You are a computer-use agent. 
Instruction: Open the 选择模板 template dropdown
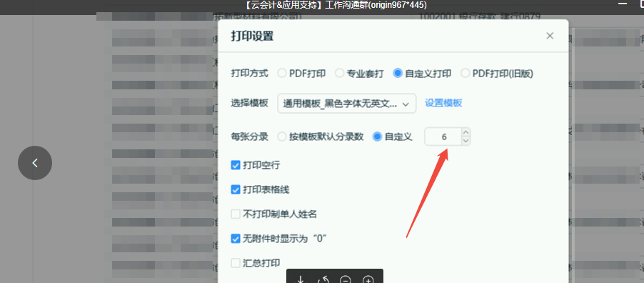coord(347,104)
